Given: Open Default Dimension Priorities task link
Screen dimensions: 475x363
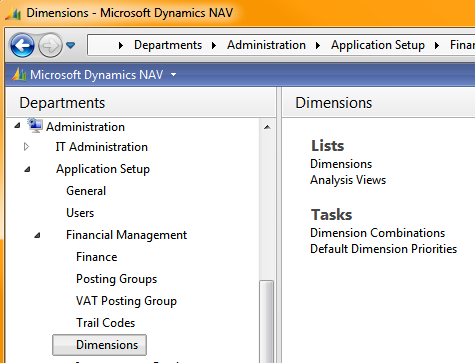Looking at the screenshot, I should [383, 249].
